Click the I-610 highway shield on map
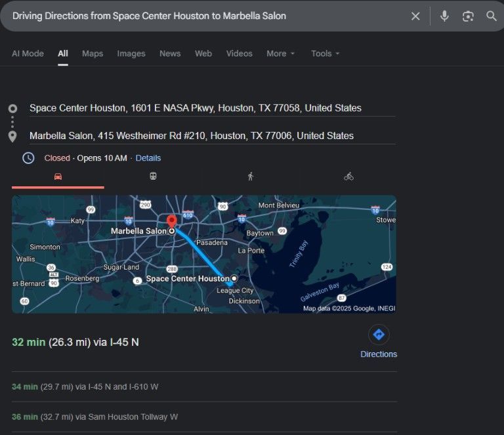Image resolution: width=504 pixels, height=435 pixels. point(188,215)
